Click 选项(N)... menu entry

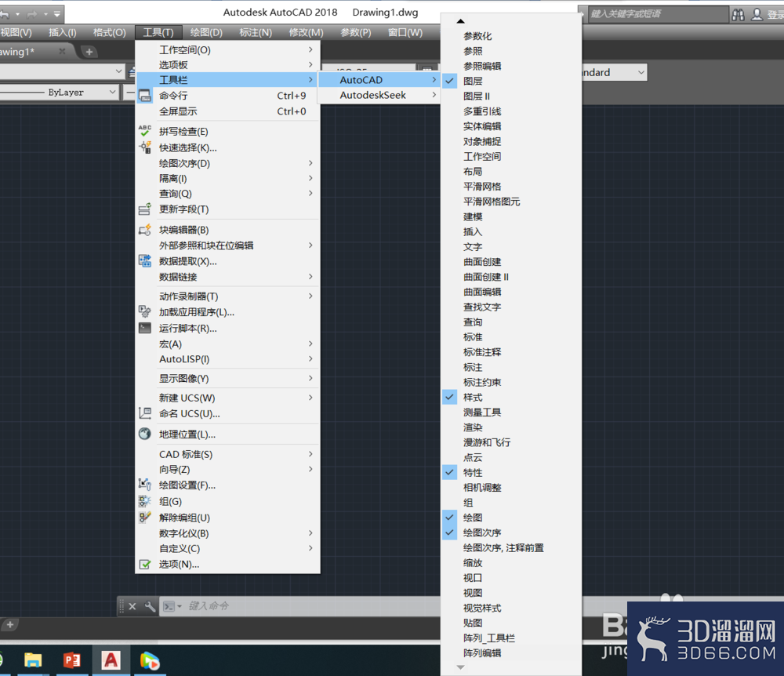[227, 564]
